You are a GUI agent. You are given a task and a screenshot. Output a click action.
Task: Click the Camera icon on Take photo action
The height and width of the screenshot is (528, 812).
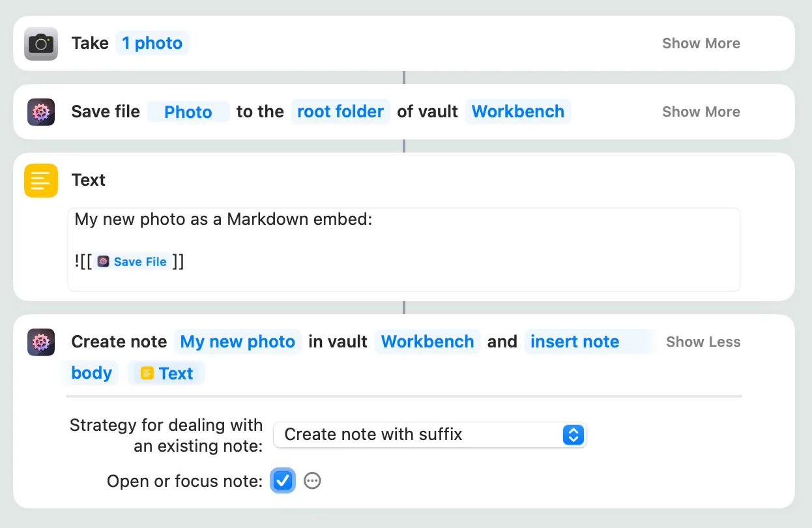pos(41,44)
